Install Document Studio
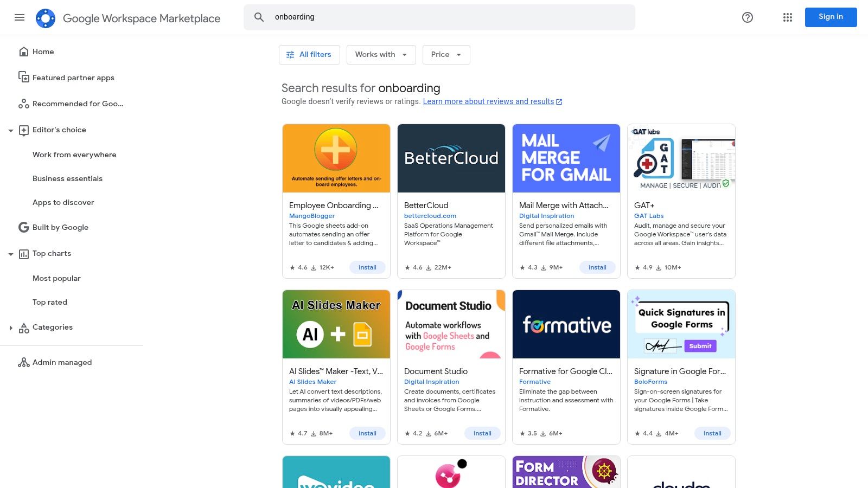 tap(482, 433)
